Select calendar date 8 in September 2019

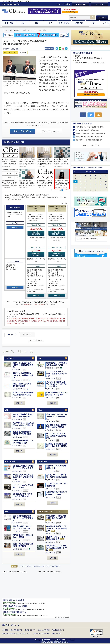[75, 181]
